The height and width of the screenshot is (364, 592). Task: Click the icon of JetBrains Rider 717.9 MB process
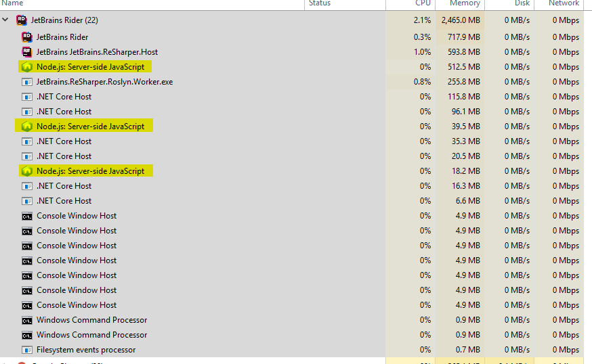(27, 37)
